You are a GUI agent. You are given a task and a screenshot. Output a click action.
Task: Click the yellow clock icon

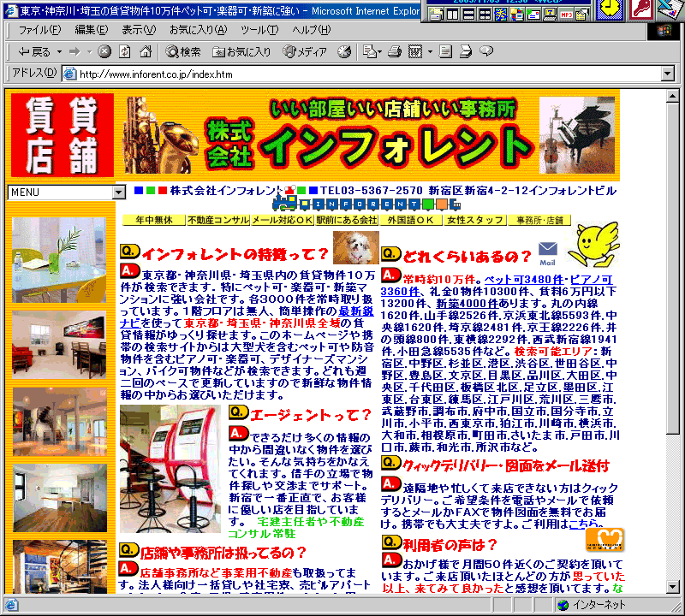[x=609, y=9]
